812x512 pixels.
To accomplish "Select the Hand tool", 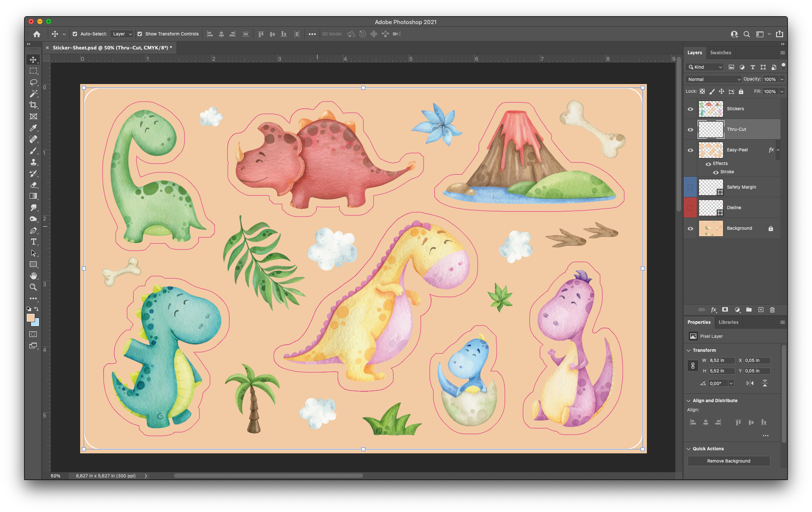I will (x=34, y=276).
